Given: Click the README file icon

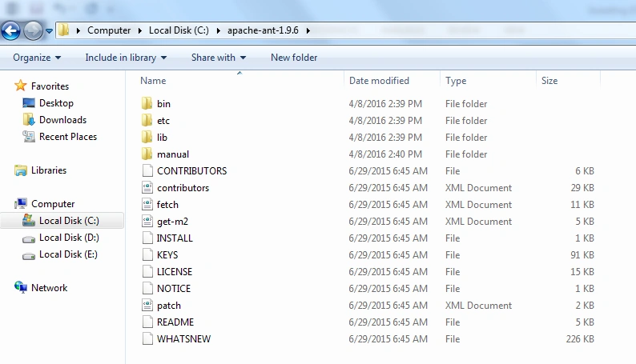Looking at the screenshot, I should coord(147,322).
